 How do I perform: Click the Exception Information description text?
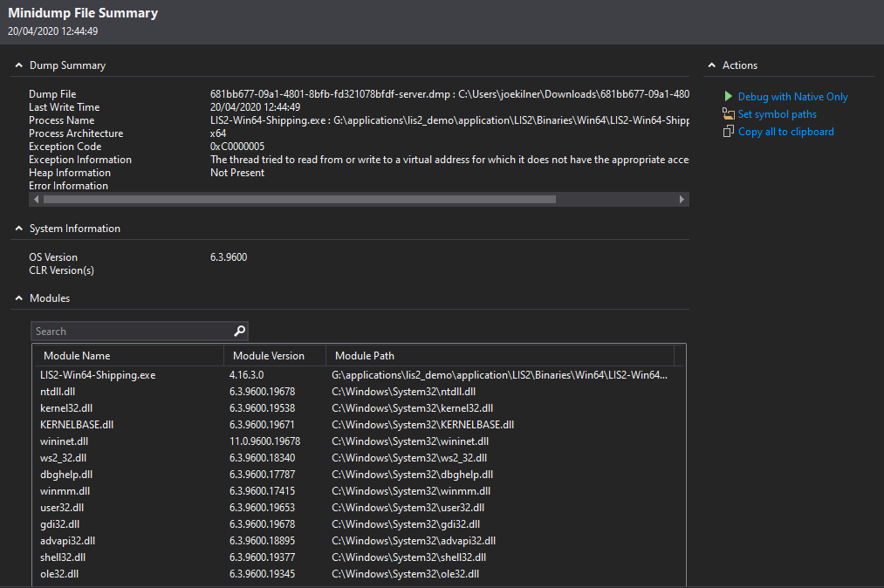[x=449, y=160]
